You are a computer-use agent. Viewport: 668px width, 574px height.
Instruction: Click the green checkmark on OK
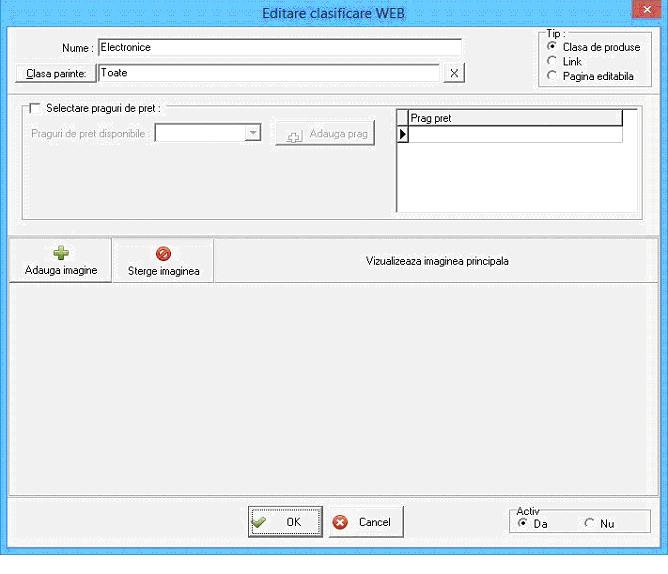261,522
